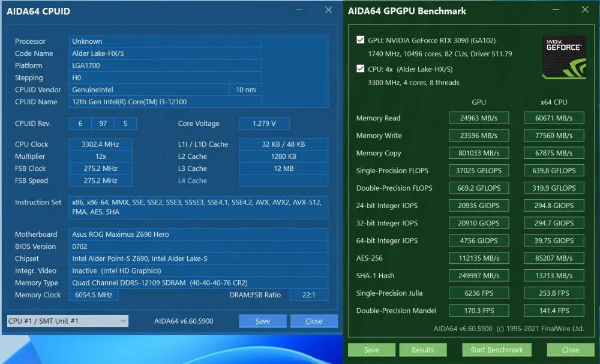Click Save in the GPGPU Benchmark window
This screenshot has width=600, height=364.
(x=371, y=350)
